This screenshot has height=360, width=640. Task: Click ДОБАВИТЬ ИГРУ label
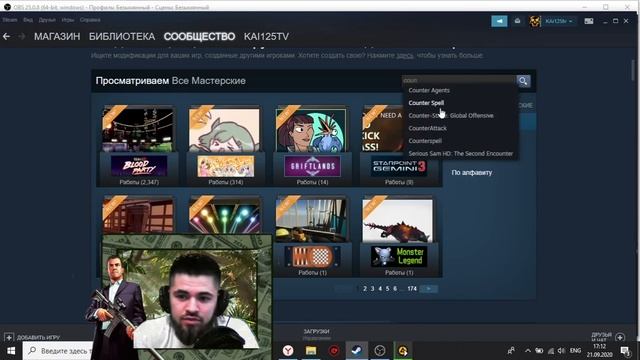(x=38, y=338)
